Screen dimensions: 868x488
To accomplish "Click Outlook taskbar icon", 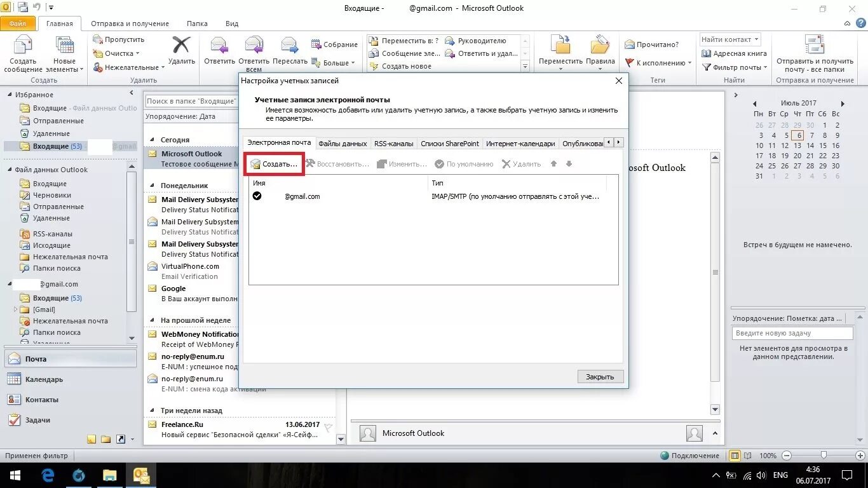I will (141, 475).
